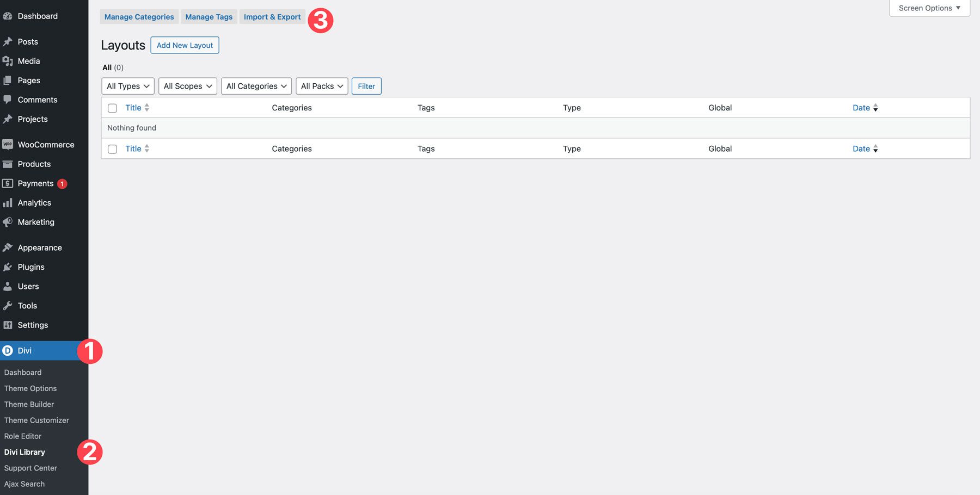Expand the Screen Options panel
980x495 pixels.
[929, 8]
